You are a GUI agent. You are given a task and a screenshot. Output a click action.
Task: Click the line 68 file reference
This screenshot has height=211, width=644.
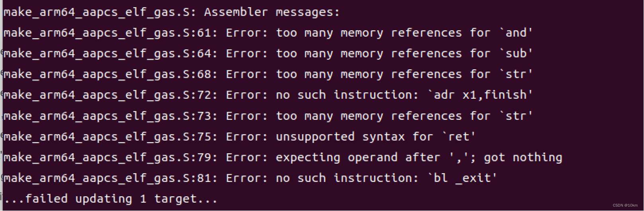tap(110, 74)
